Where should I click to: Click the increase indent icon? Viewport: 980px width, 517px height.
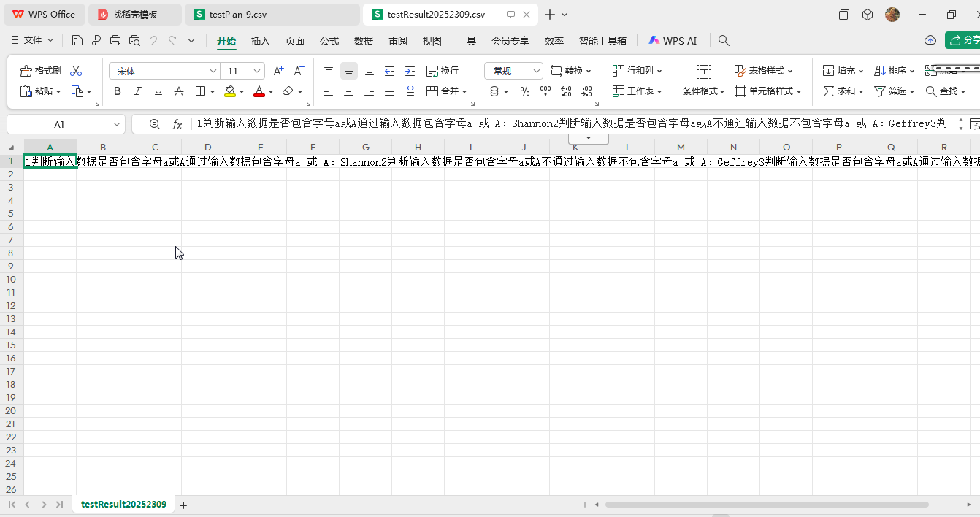(410, 71)
